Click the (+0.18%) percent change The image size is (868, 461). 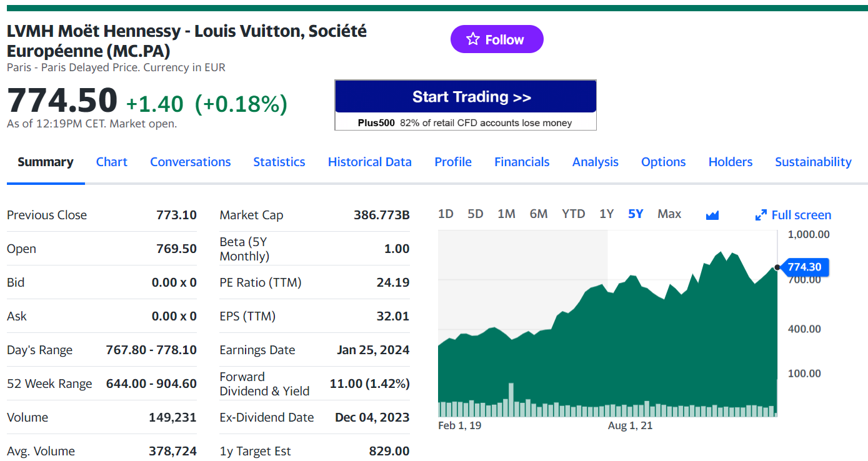241,104
